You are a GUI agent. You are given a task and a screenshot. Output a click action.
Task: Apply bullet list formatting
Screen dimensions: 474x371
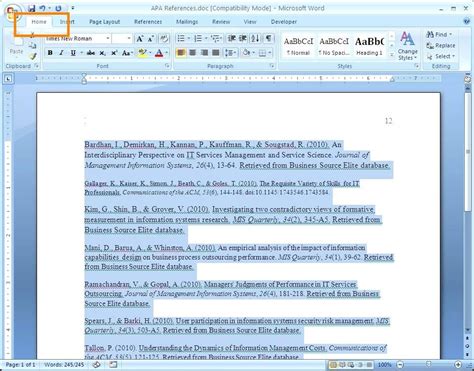[x=181, y=39]
